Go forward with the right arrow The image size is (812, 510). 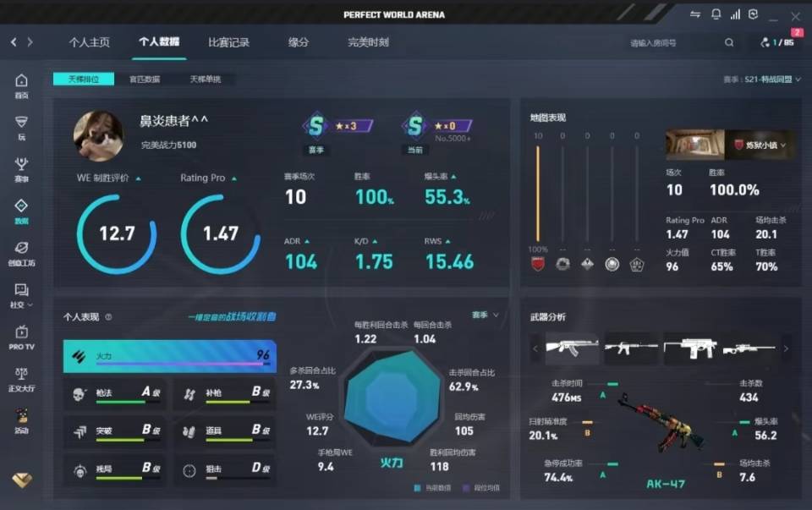[30, 42]
